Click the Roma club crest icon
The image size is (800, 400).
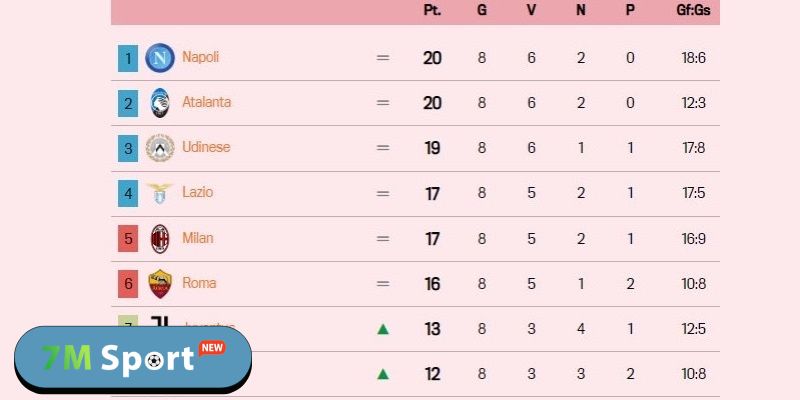tap(159, 283)
